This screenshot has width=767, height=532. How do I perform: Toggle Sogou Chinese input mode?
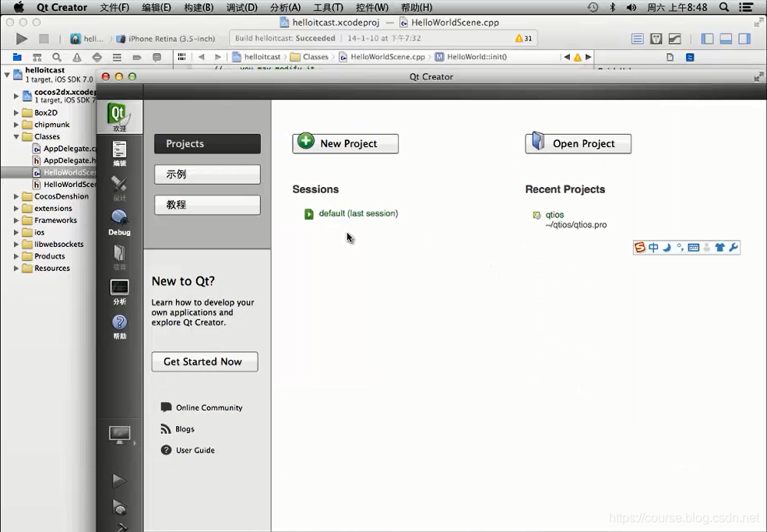click(653, 248)
